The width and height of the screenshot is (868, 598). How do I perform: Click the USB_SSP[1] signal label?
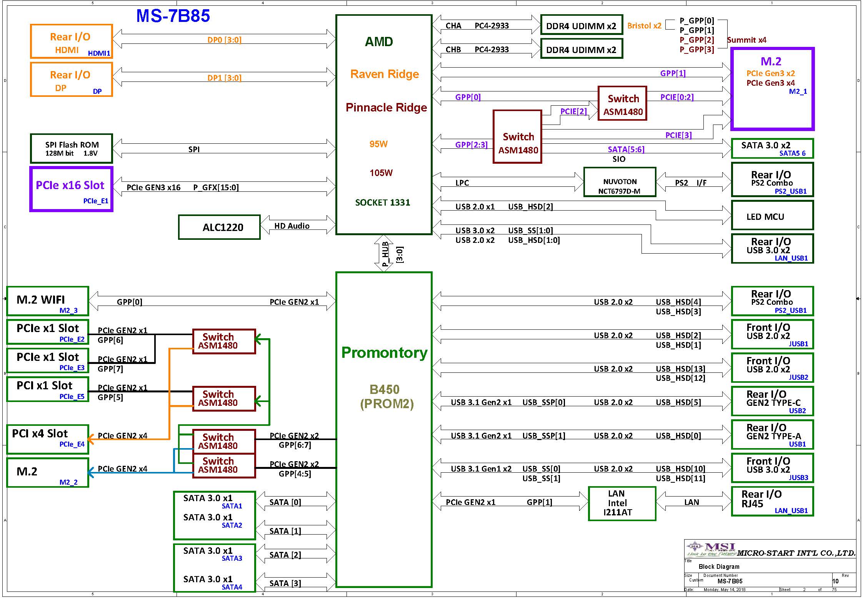pos(544,436)
